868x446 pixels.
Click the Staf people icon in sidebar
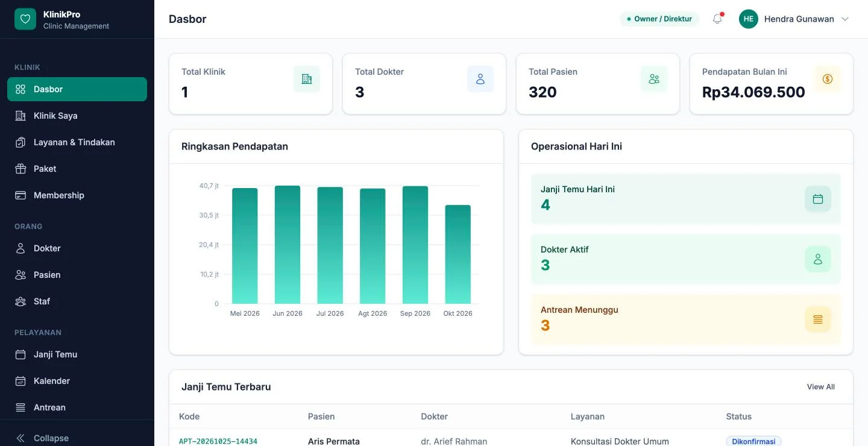tap(20, 301)
